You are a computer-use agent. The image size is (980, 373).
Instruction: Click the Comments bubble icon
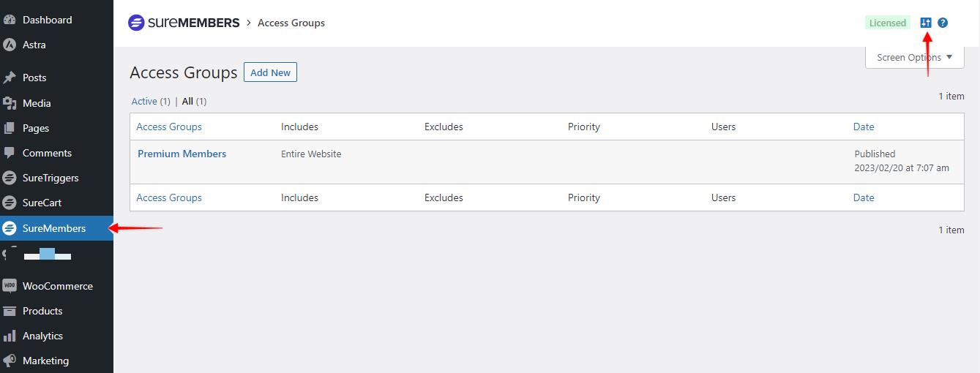(x=10, y=153)
